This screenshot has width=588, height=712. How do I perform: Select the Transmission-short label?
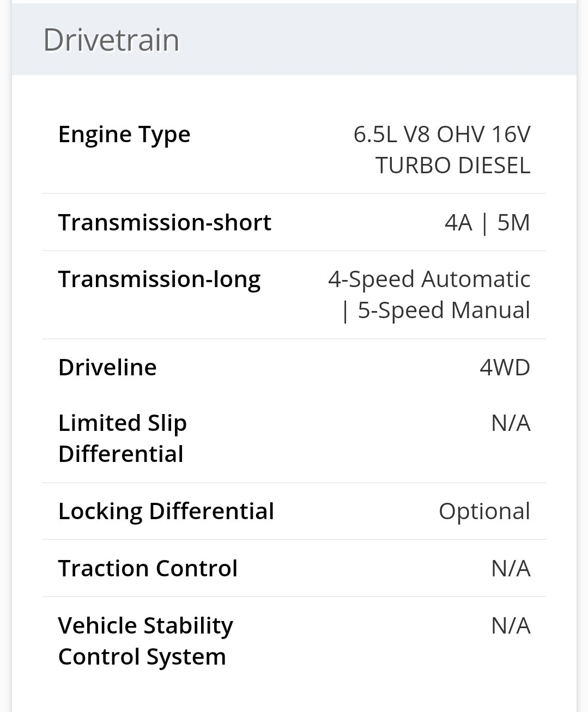165,222
